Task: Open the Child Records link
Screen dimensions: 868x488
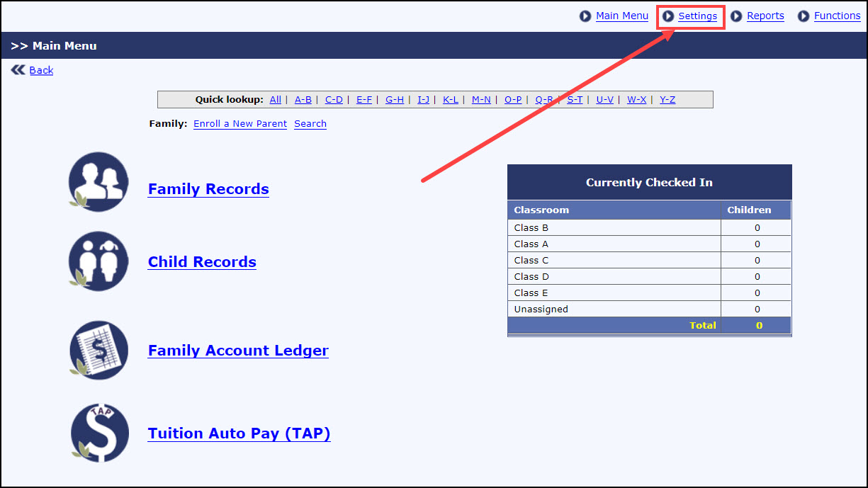Action: coord(202,262)
